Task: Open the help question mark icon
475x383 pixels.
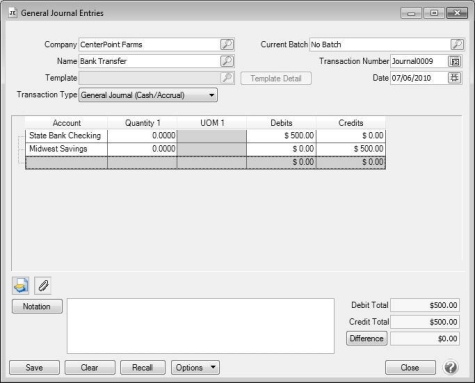Action: coord(451,367)
